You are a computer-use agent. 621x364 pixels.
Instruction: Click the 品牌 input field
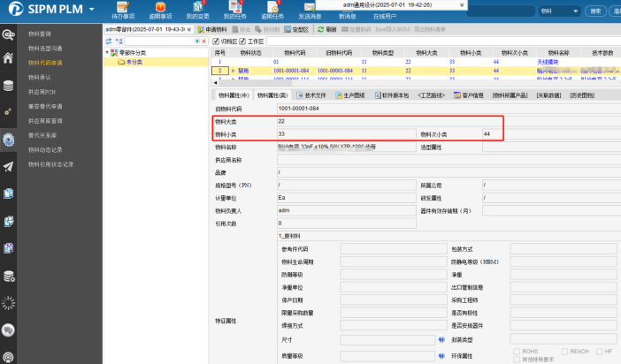[x=448, y=172]
